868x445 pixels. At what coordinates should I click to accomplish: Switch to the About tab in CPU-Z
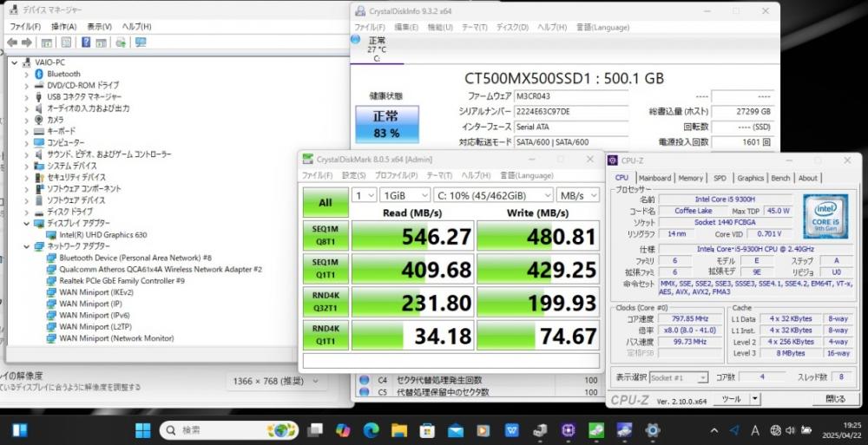[807, 178]
